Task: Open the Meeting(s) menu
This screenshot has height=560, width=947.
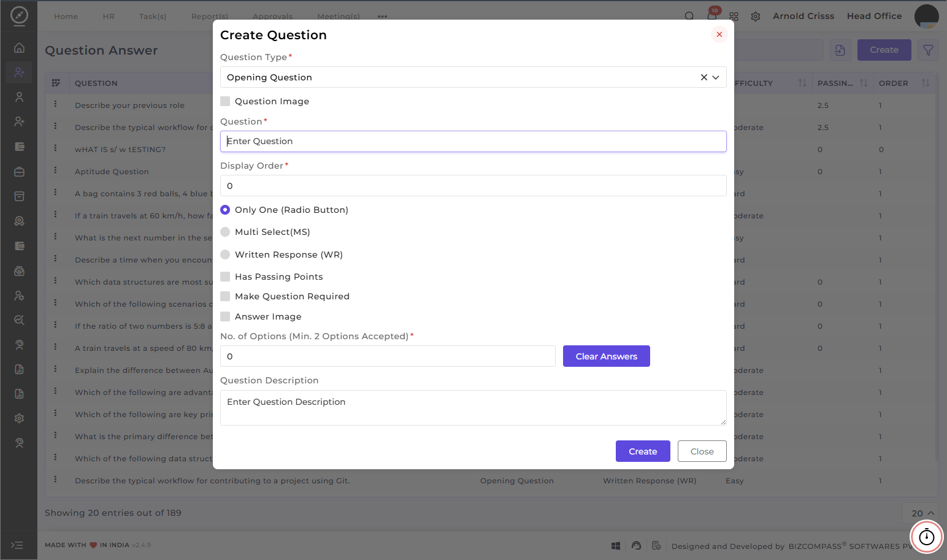Action: point(339,17)
